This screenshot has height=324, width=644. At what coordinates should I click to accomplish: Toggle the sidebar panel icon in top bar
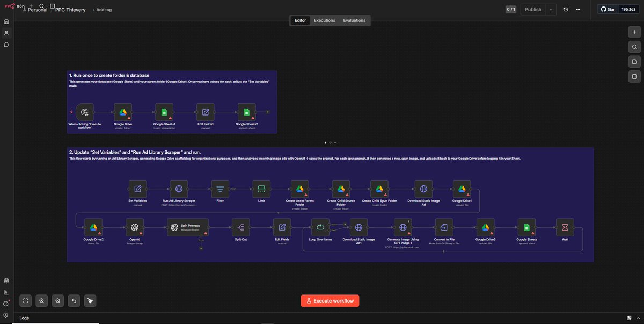(x=52, y=6)
